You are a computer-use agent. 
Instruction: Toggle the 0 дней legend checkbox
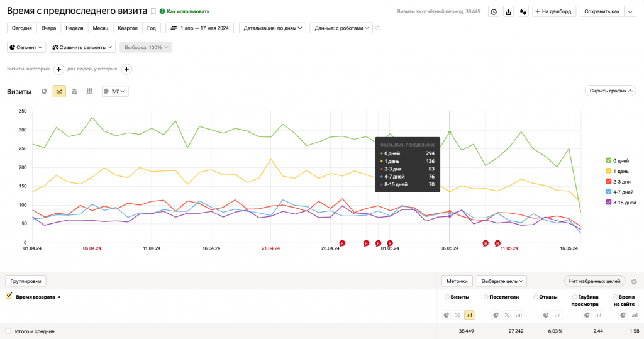[x=609, y=160]
